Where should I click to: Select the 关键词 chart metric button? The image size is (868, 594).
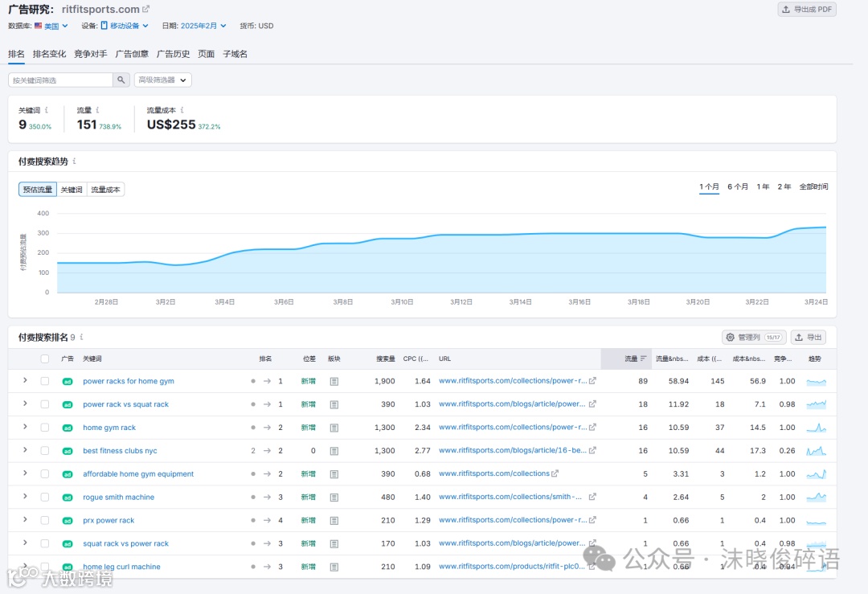click(72, 190)
